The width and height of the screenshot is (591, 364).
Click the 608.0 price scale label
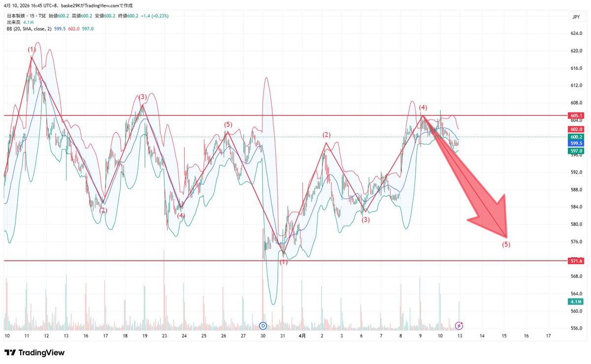577,103
